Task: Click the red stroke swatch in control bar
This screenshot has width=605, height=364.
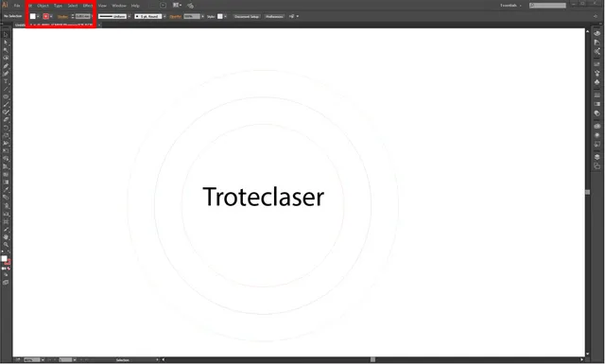Action: pos(46,17)
